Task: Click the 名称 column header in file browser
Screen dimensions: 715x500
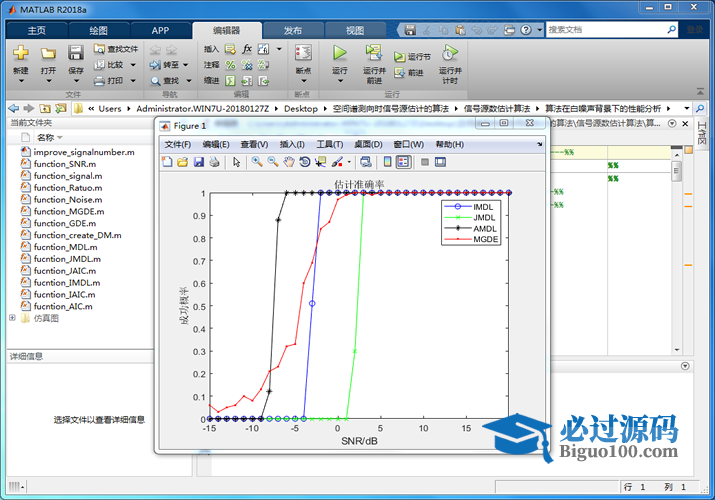Action: (45, 137)
